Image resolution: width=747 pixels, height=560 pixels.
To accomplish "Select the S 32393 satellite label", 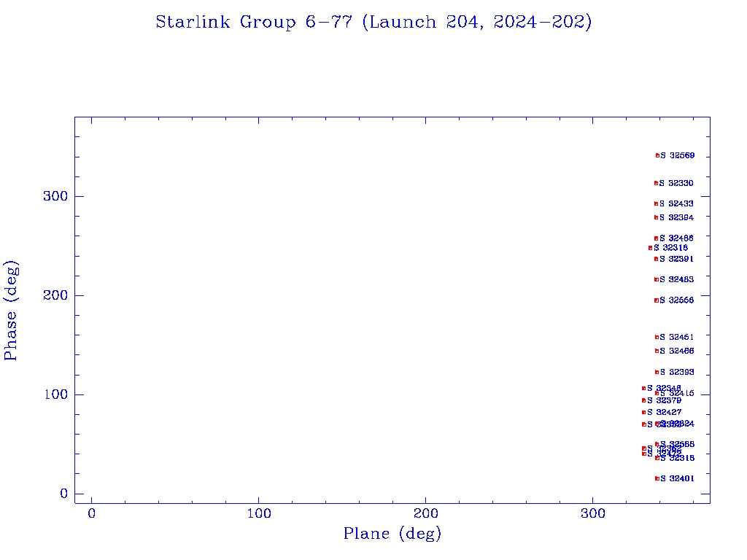I will click(677, 372).
